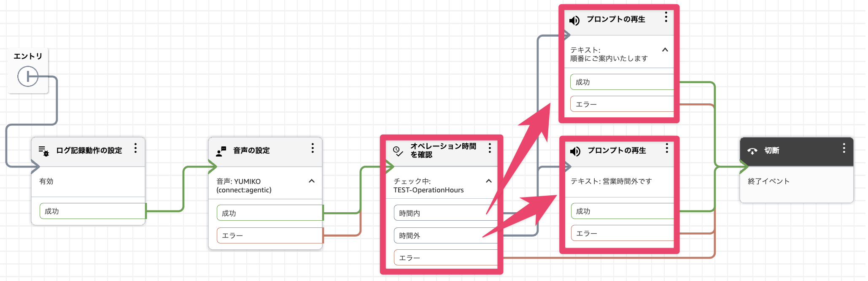
Task: Click the 音声の設定 voice icon
Action: tap(221, 151)
